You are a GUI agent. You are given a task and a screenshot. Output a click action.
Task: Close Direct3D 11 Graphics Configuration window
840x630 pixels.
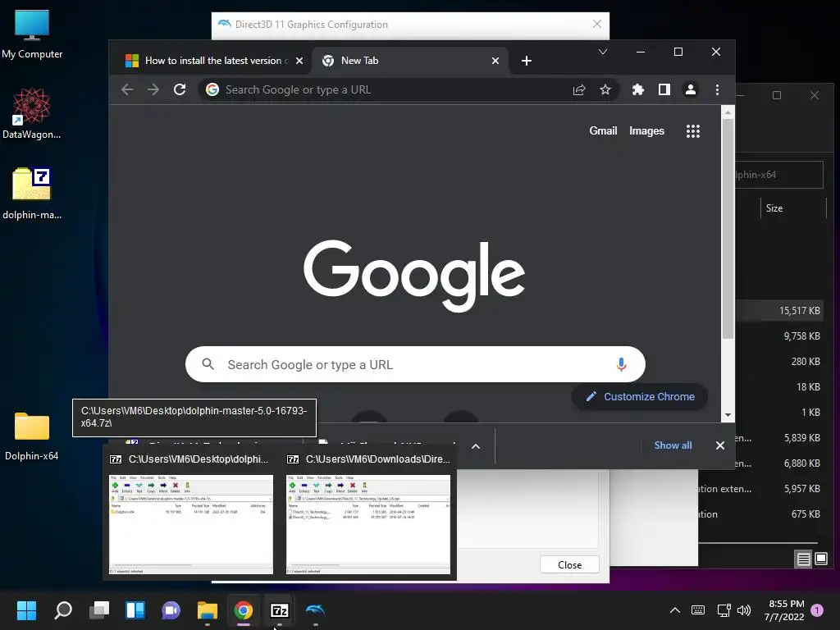click(x=597, y=24)
